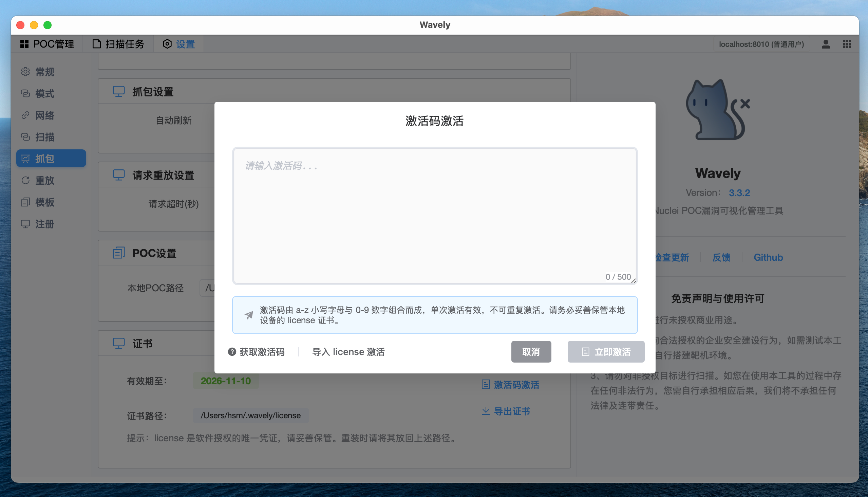868x497 pixels.
Task: Click the 取消 button
Action: (x=531, y=352)
